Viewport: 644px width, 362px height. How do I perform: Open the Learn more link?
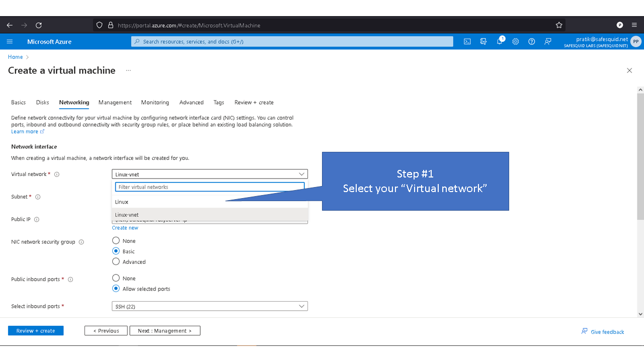pyautogui.click(x=28, y=132)
